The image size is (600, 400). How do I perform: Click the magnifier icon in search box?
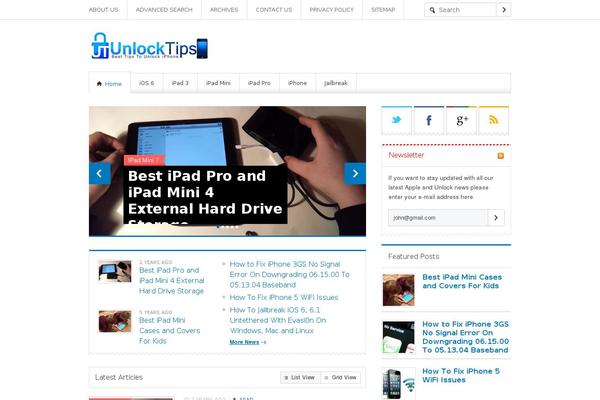pos(432,10)
